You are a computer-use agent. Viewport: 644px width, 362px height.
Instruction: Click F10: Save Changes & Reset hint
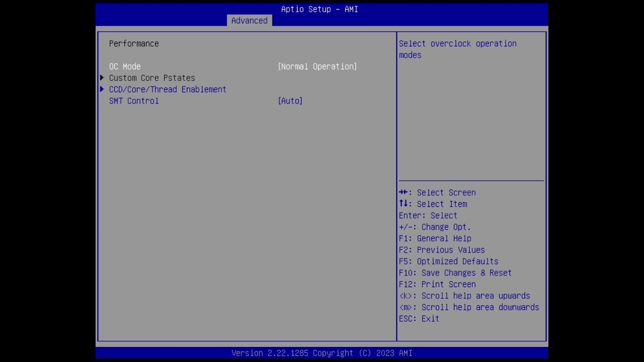point(455,273)
